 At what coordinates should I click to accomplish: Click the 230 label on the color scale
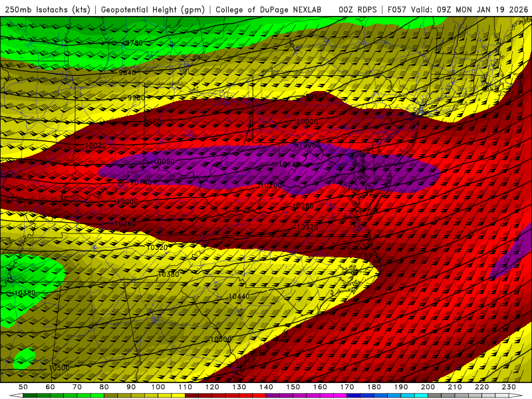coord(509,387)
